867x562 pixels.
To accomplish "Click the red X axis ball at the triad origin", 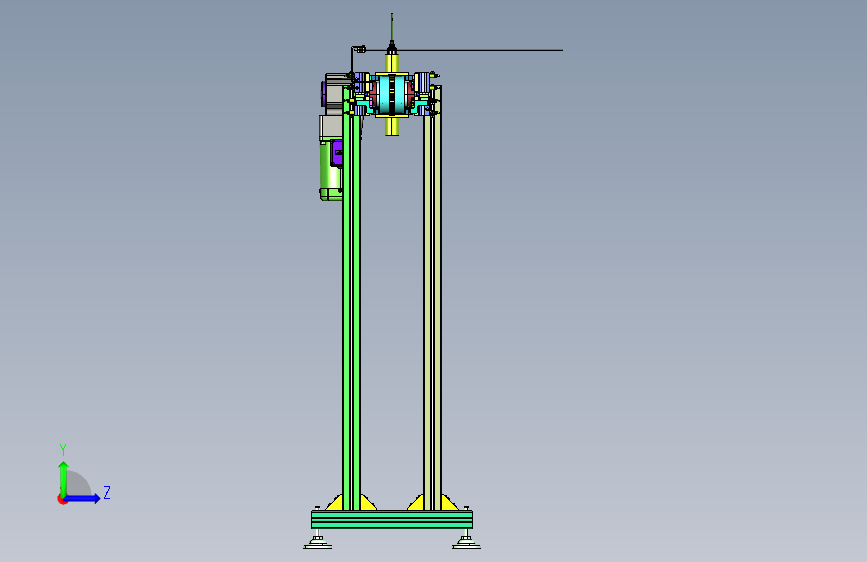I will point(62,499).
